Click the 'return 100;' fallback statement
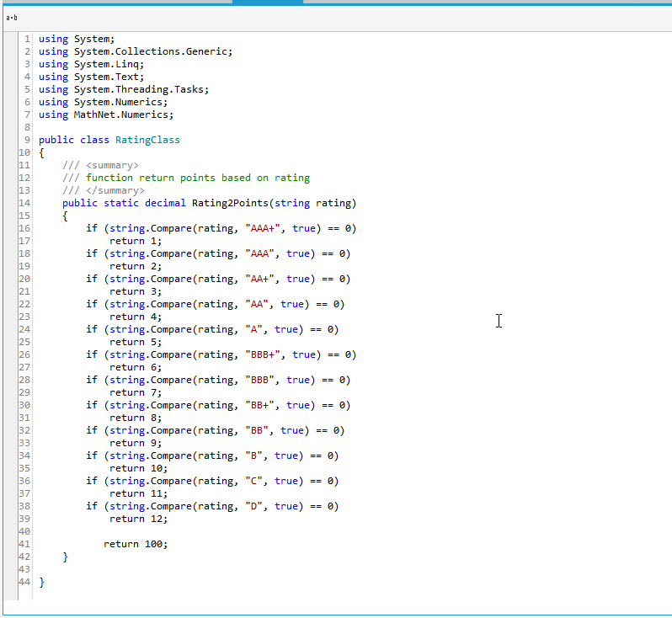 136,545
